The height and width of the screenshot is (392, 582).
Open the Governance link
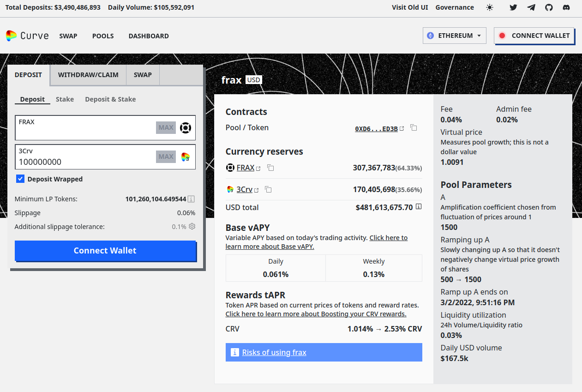455,7
